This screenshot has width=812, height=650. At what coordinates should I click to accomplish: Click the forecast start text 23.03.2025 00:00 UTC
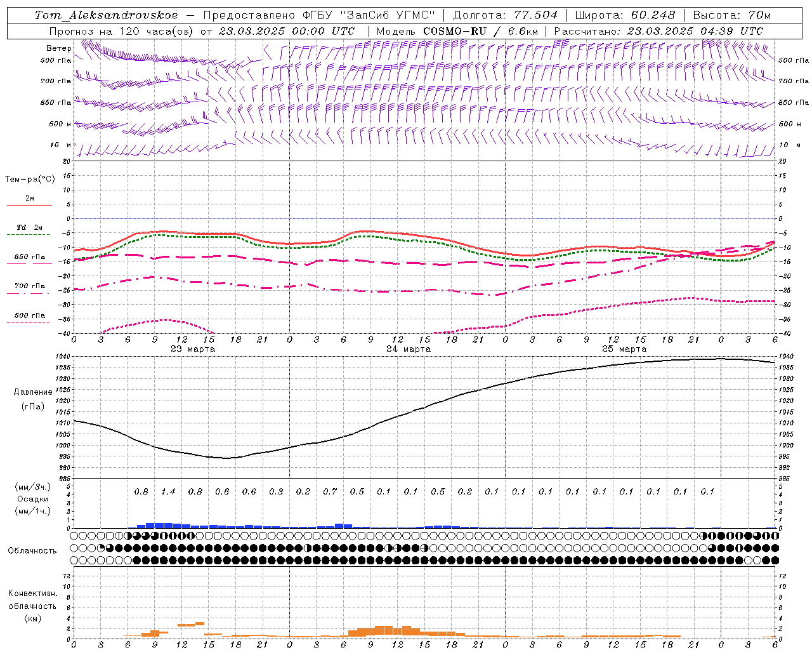pyautogui.click(x=286, y=31)
